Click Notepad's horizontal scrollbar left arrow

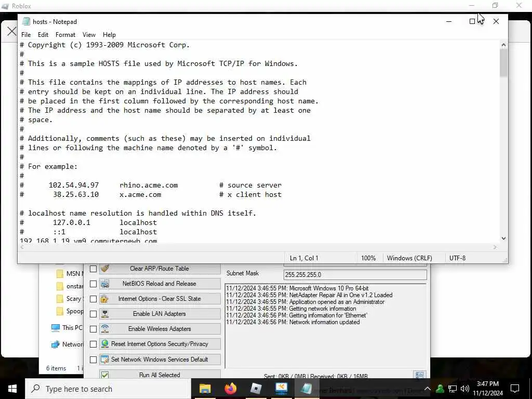click(x=22, y=247)
